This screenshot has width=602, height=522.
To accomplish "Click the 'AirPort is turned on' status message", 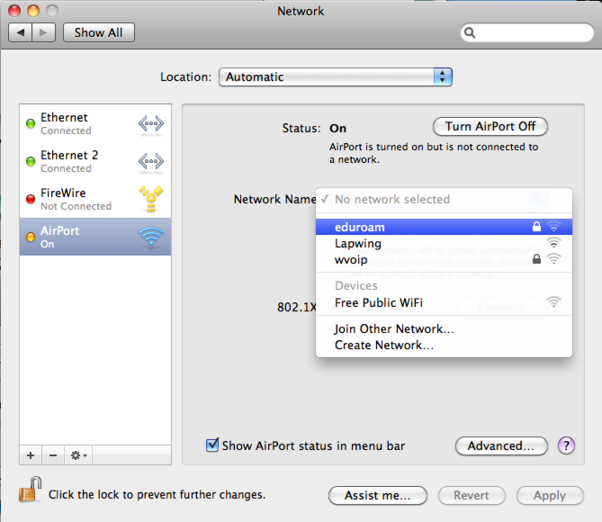I will [433, 153].
